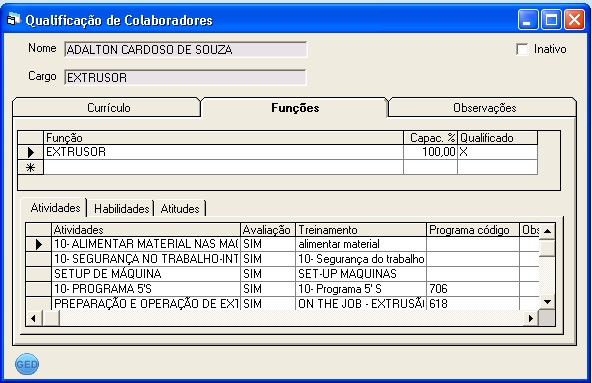Image resolution: width=592 pixels, height=383 pixels.
Task: Click the Cargo input field
Action: pos(185,77)
